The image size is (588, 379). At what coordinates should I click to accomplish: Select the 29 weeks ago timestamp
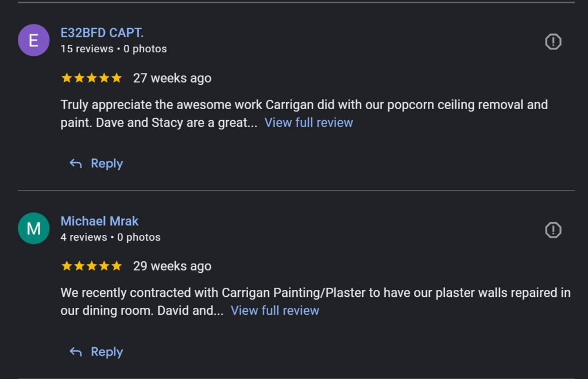171,266
